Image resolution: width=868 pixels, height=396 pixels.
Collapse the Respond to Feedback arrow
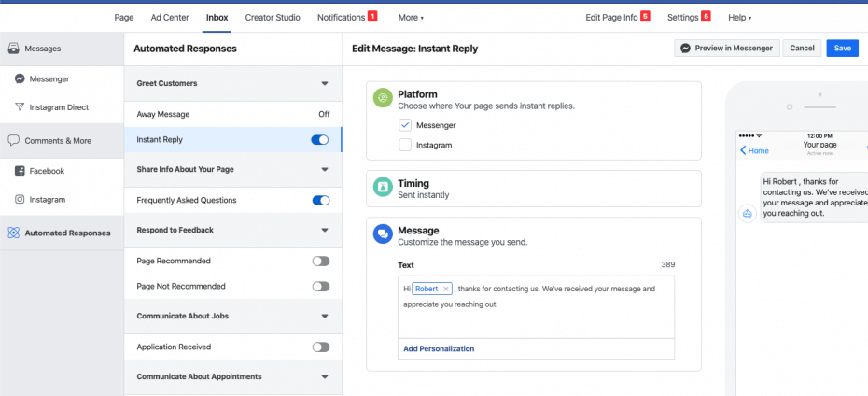pyautogui.click(x=325, y=231)
